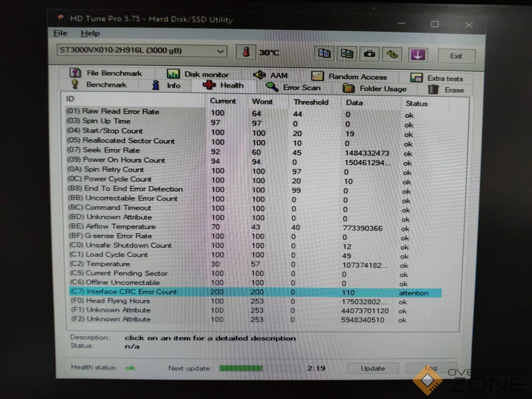Click the Threshold column header

click(311, 102)
